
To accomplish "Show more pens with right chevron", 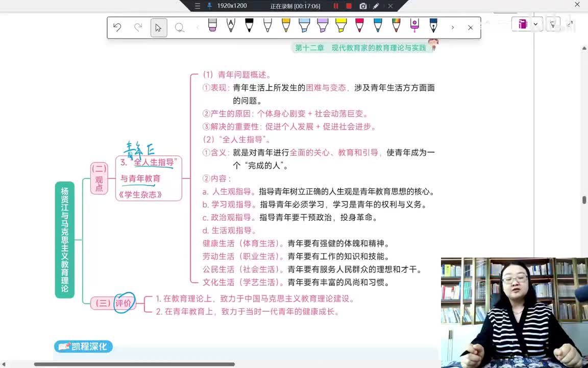I will pyautogui.click(x=453, y=28).
